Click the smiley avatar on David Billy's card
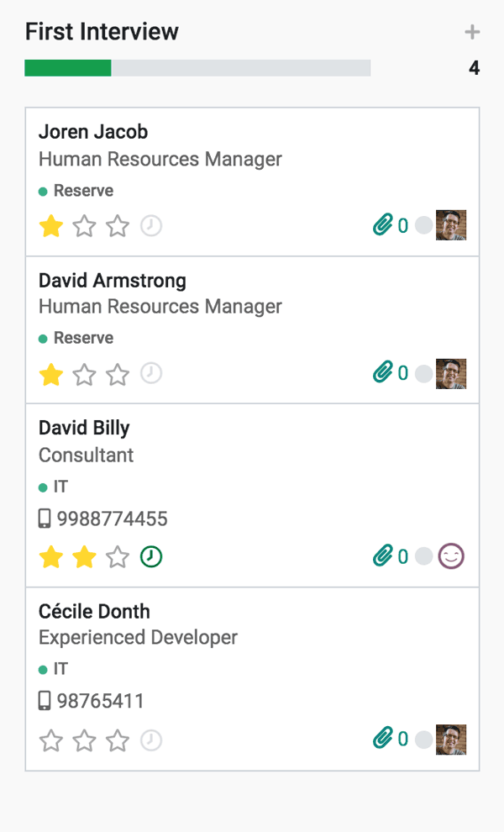 tap(451, 556)
